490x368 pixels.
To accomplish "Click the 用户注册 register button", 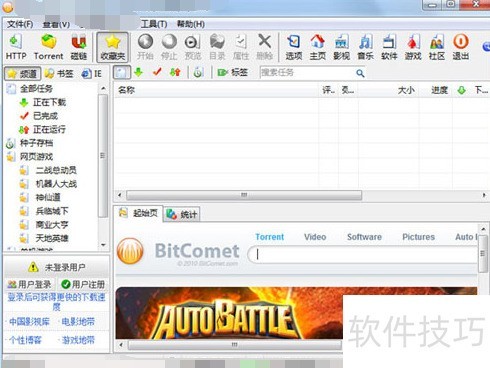I will 83,284.
